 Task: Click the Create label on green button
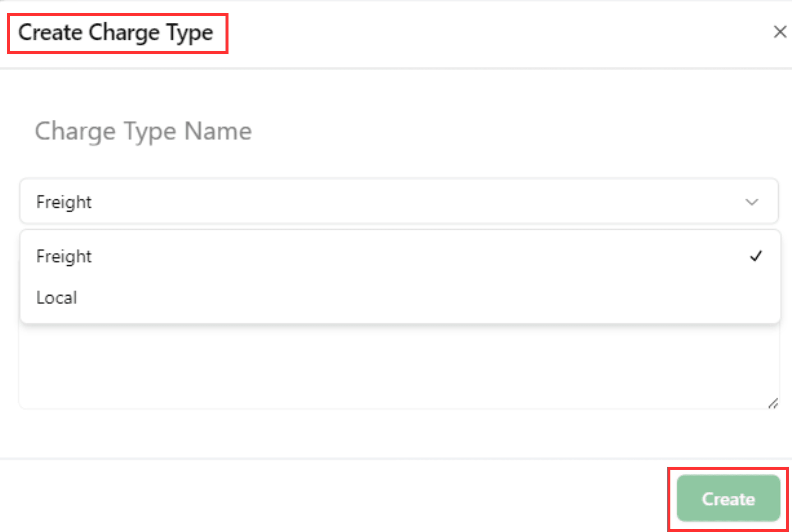pyautogui.click(x=728, y=499)
